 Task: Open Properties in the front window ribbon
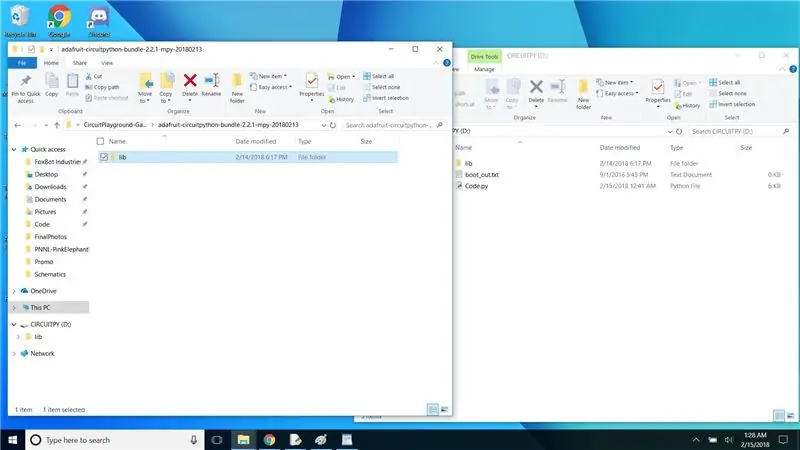[312, 85]
